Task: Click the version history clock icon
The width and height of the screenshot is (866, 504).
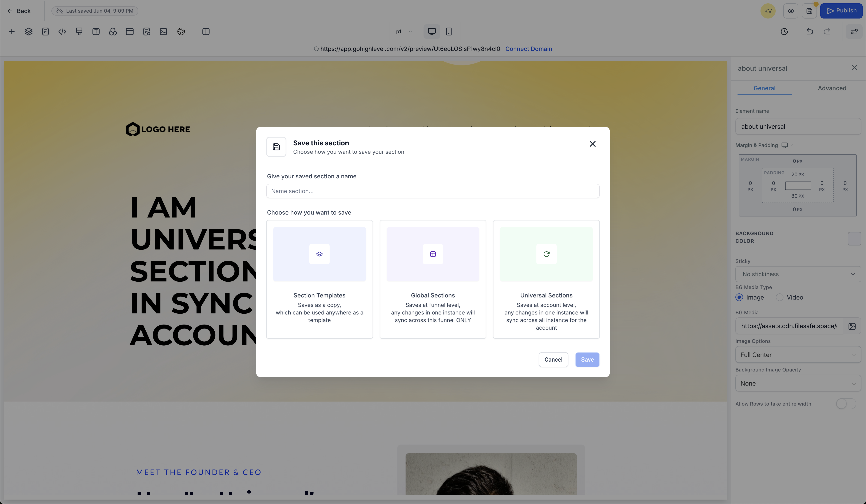Action: (784, 31)
